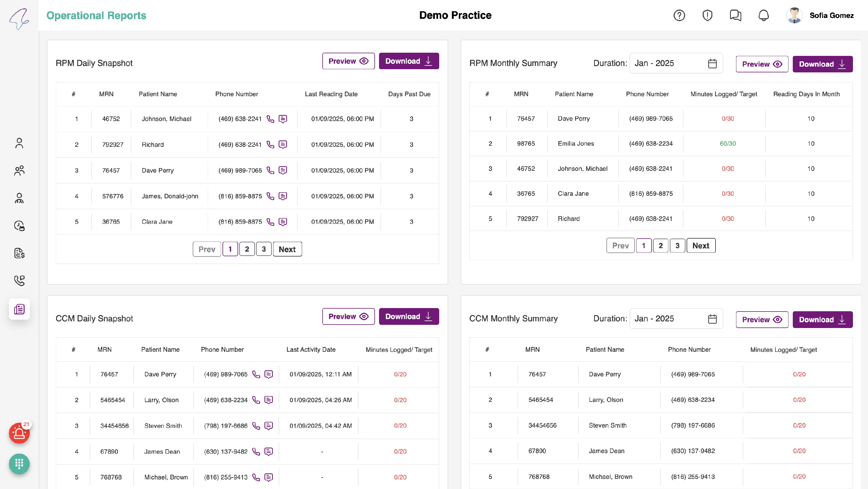The image size is (868, 489).
Task: Open the green dial pad button
Action: tap(19, 464)
